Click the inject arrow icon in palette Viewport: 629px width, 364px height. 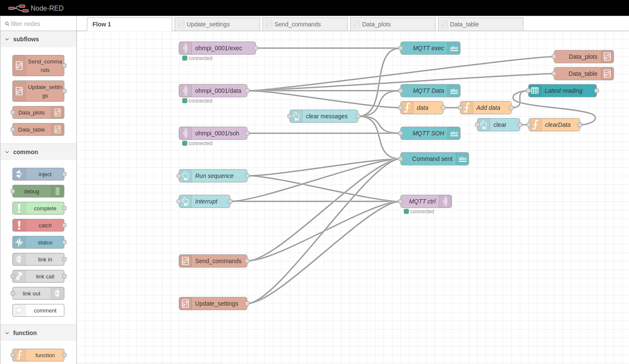[19, 174]
